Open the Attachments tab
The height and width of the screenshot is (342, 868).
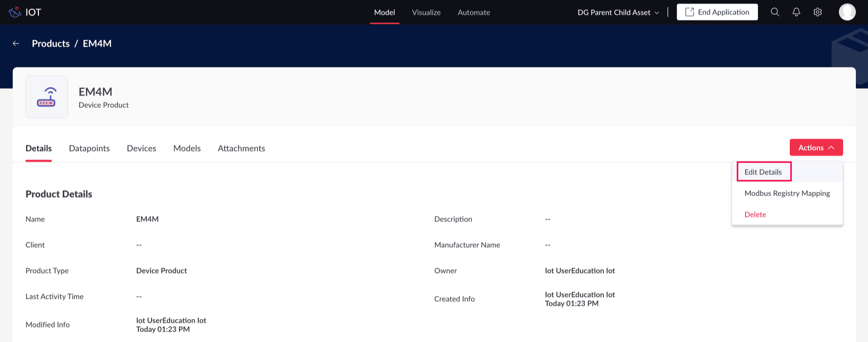click(x=241, y=148)
